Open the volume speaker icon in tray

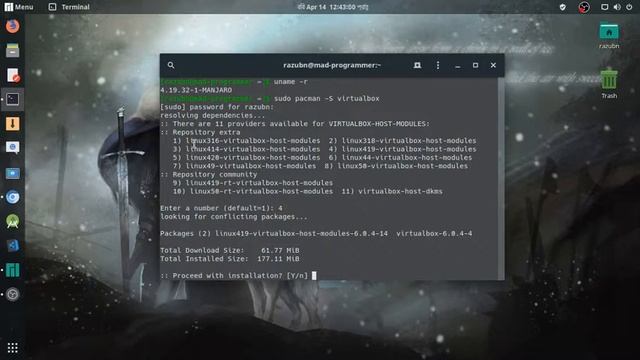point(617,7)
